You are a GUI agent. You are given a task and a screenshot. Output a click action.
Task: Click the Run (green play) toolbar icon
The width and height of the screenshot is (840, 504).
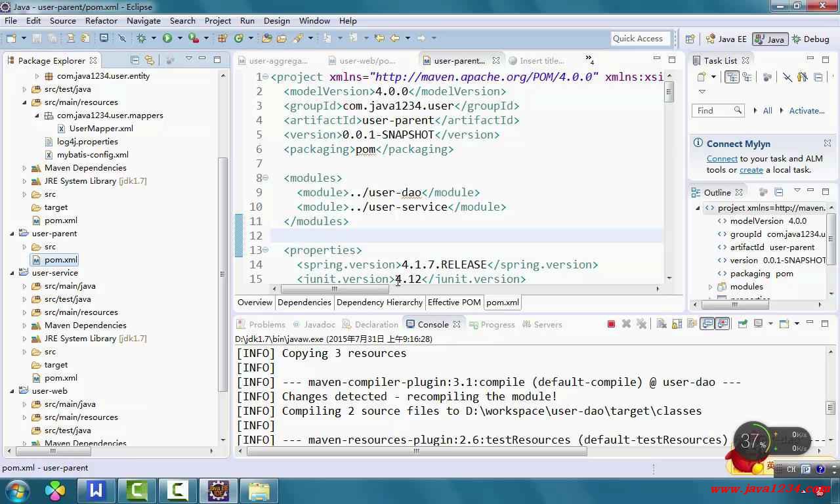point(167,39)
